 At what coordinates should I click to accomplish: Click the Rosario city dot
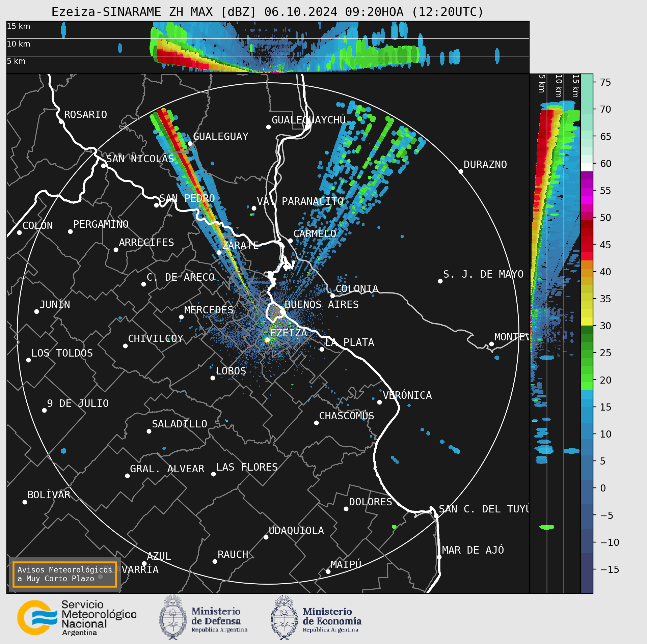pos(61,121)
